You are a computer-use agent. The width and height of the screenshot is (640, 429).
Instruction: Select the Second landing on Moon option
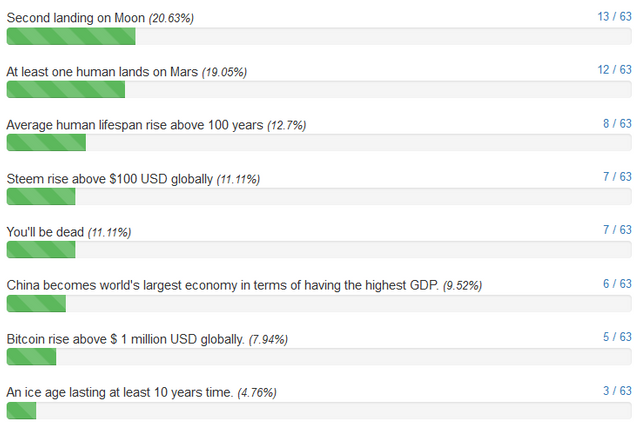(x=76, y=18)
